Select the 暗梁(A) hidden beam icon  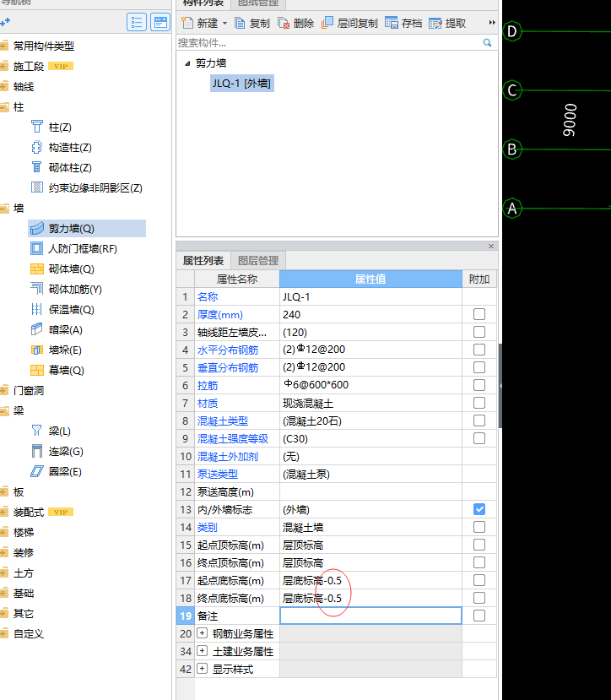[x=37, y=329]
